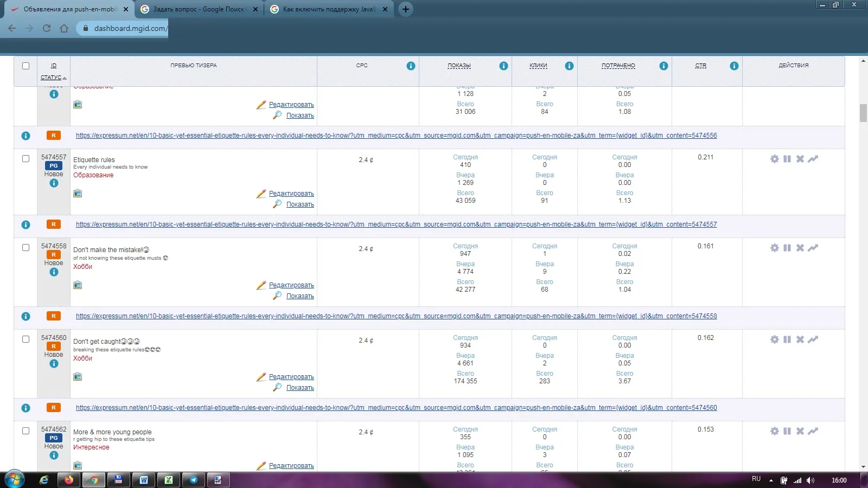Pause teaser 5474562 with pause icon

click(x=787, y=431)
